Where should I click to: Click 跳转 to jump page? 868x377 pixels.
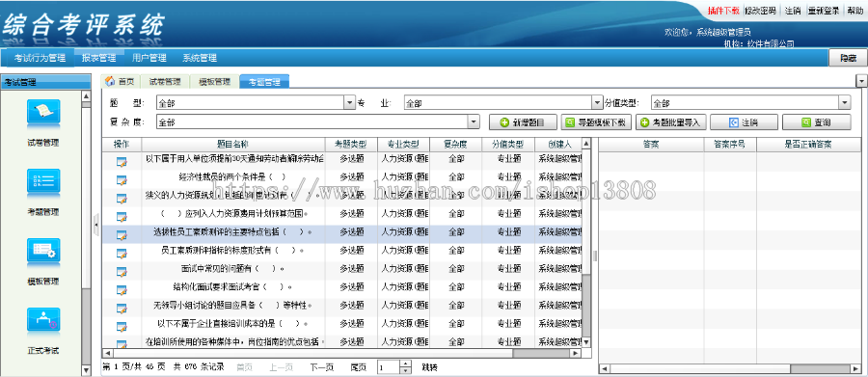point(429,367)
